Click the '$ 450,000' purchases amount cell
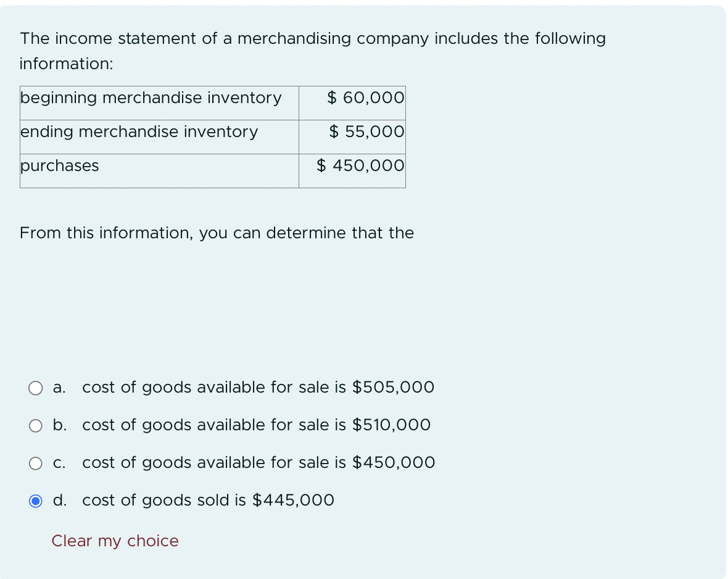Image resolution: width=728 pixels, height=579 pixels. tap(352, 171)
